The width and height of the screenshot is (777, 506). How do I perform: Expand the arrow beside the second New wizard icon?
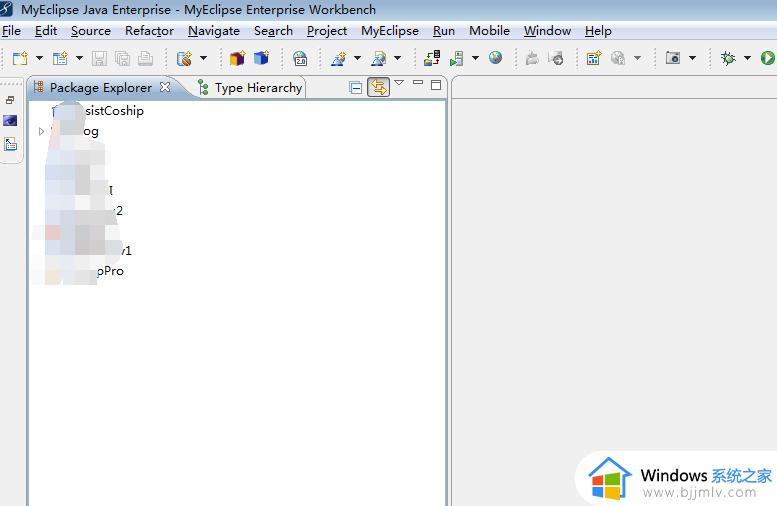[x=79, y=58]
